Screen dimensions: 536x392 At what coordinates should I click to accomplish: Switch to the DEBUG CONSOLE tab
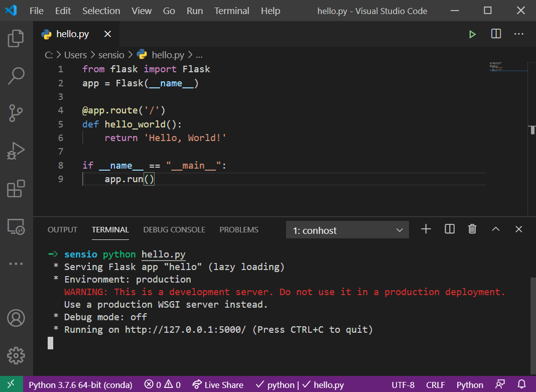click(174, 230)
